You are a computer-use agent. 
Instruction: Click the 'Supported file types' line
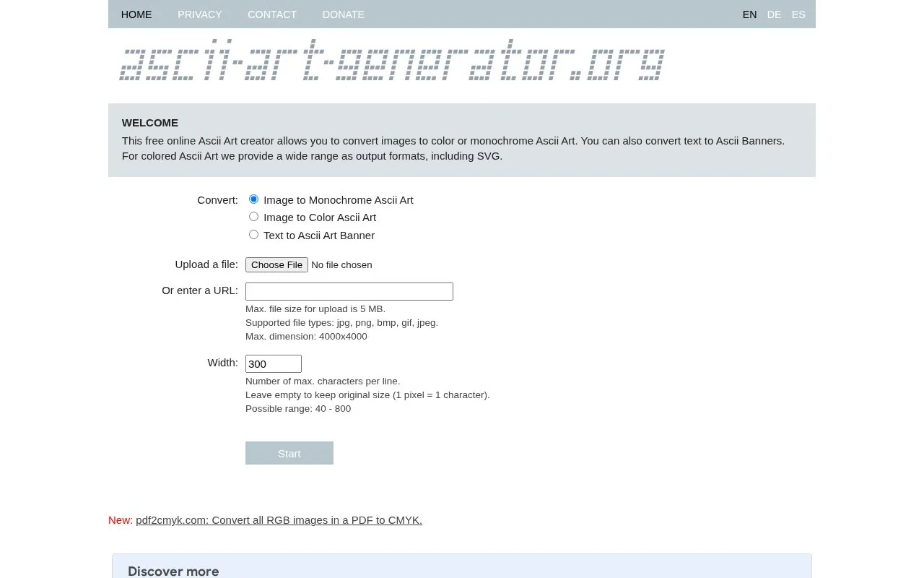click(341, 323)
